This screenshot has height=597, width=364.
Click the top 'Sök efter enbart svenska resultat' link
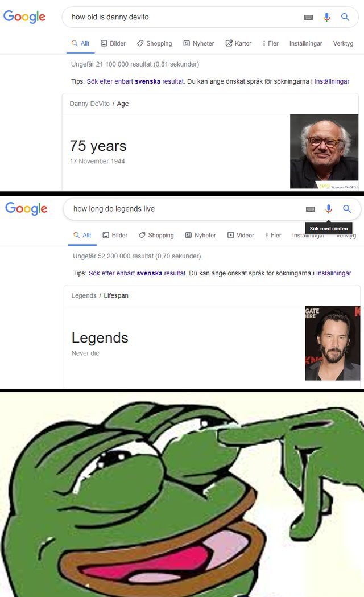[135, 81]
